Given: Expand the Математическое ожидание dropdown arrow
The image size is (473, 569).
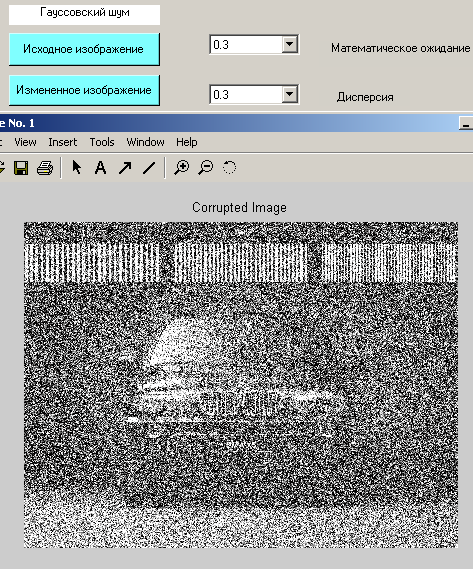Looking at the screenshot, I should point(290,44).
